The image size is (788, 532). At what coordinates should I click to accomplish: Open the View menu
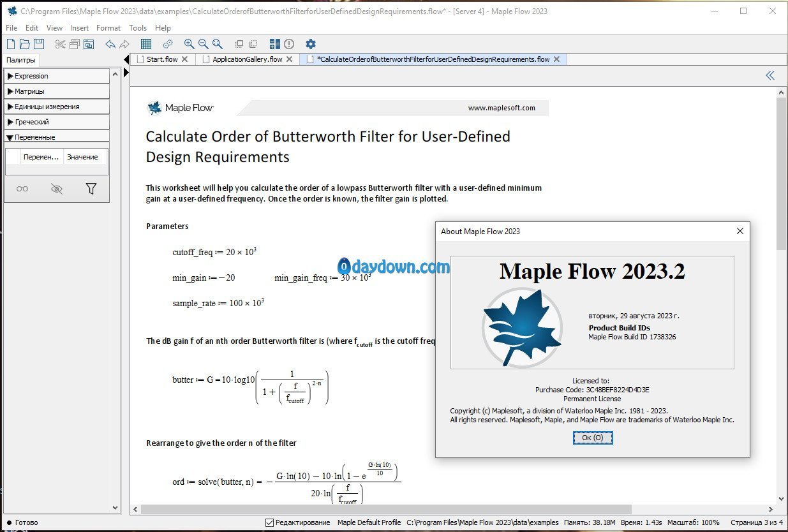[54, 28]
